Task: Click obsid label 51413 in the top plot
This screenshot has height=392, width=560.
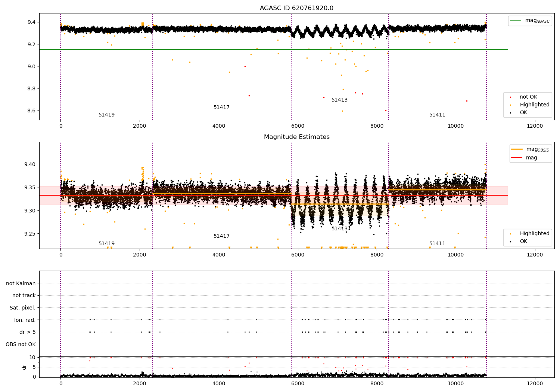Action: (x=339, y=100)
